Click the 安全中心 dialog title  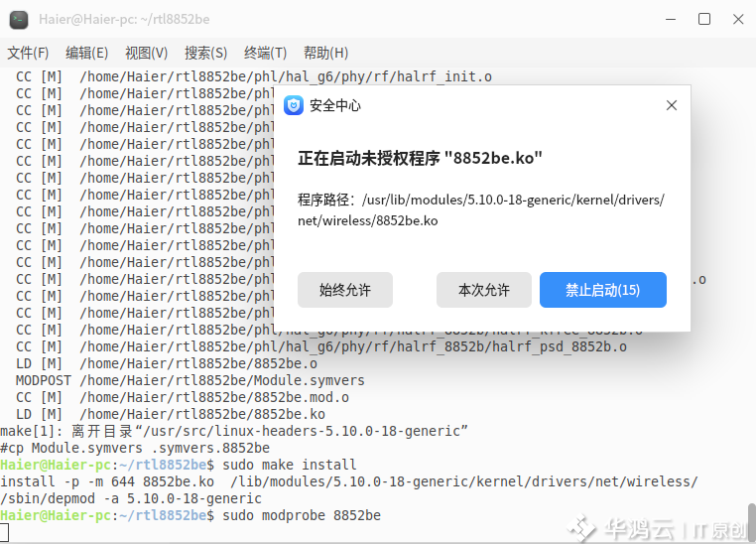point(334,105)
